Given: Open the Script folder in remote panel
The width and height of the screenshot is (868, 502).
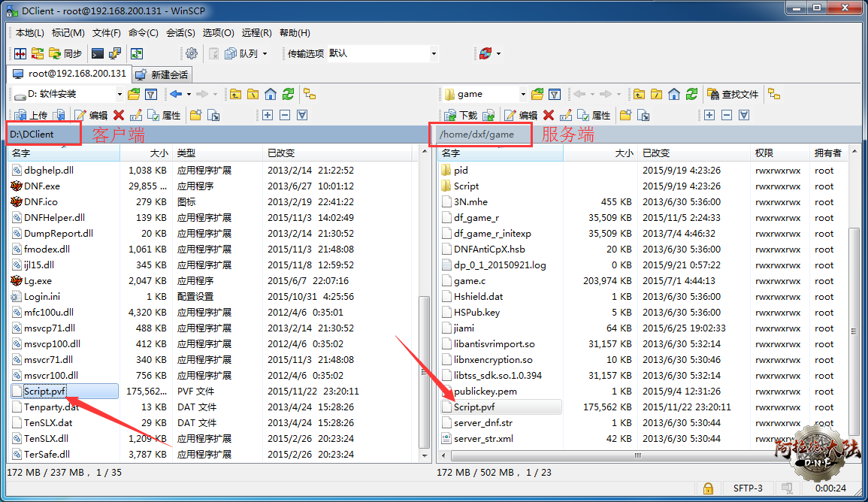Looking at the screenshot, I should pyautogui.click(x=466, y=186).
